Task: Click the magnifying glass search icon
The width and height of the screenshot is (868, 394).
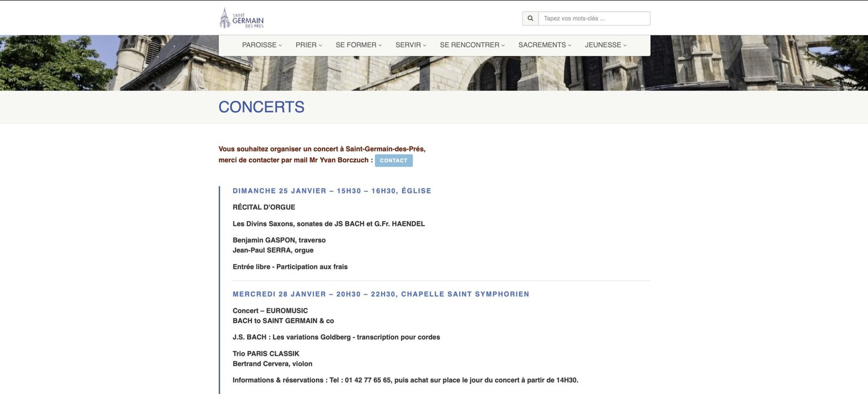Action: [530, 18]
